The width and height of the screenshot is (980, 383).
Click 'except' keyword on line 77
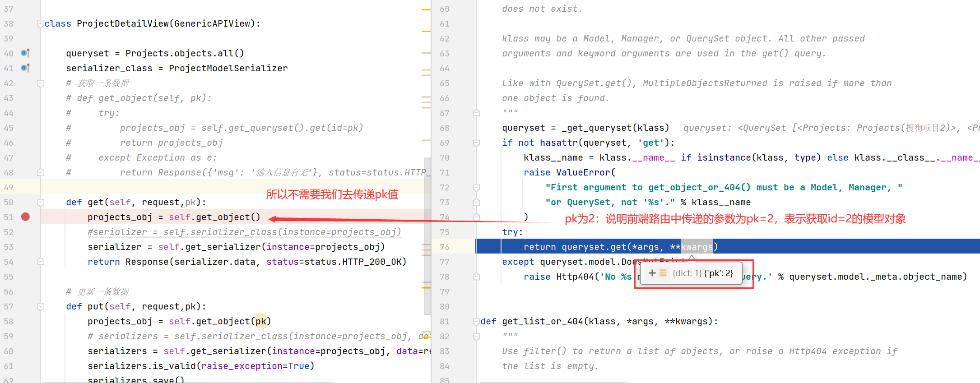point(518,262)
